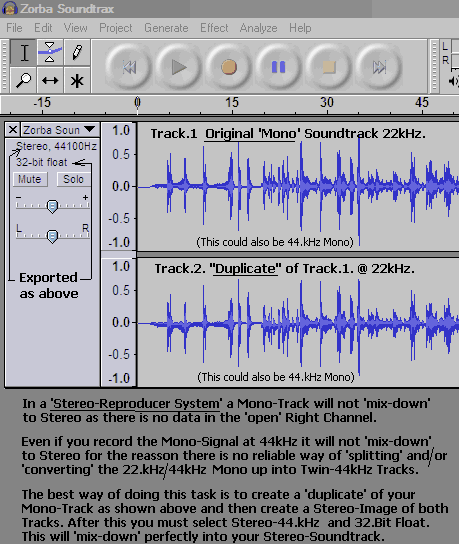Close the track with the X button
The image size is (459, 544).
13,130
